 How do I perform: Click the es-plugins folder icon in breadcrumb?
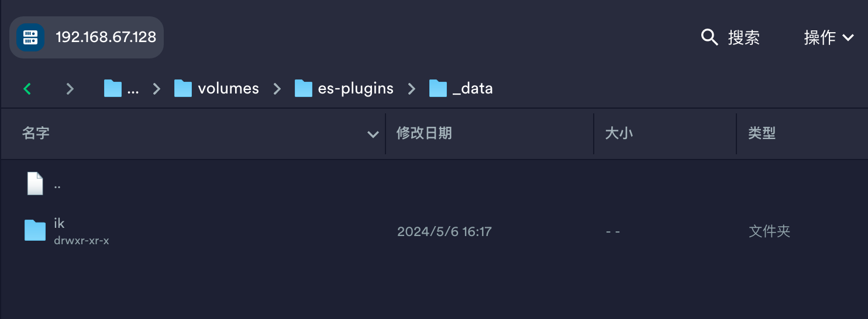[x=303, y=89]
